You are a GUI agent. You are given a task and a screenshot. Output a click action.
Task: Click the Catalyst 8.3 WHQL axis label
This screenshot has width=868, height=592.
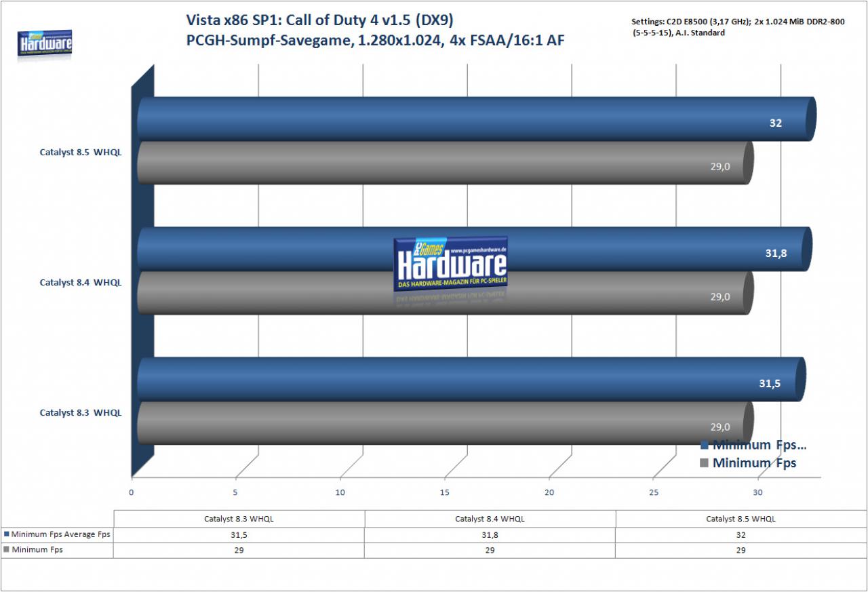click(x=81, y=412)
